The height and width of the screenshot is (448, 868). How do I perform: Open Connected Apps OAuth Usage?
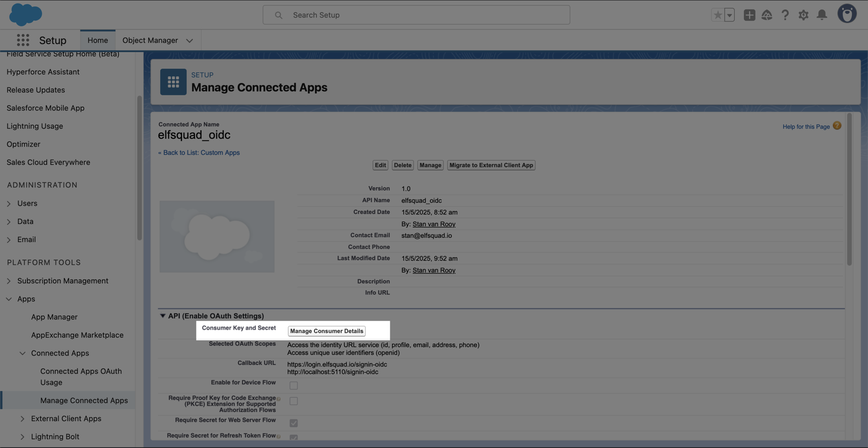(x=81, y=377)
